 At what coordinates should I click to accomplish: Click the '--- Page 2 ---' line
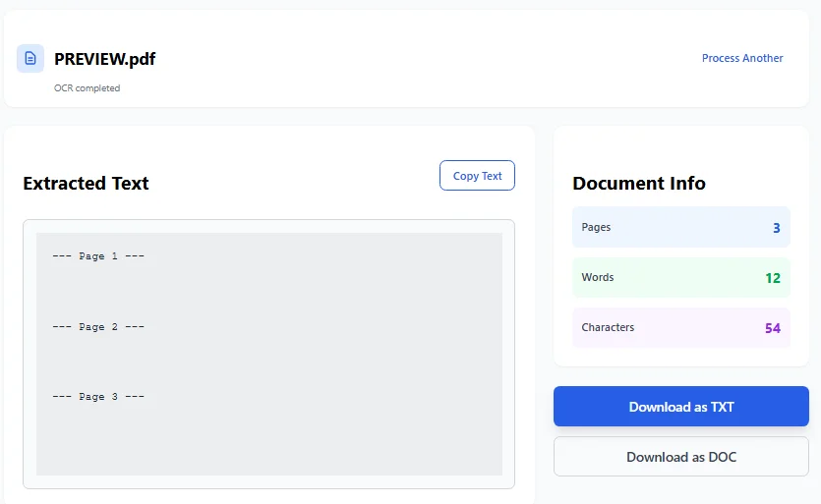[x=98, y=326]
